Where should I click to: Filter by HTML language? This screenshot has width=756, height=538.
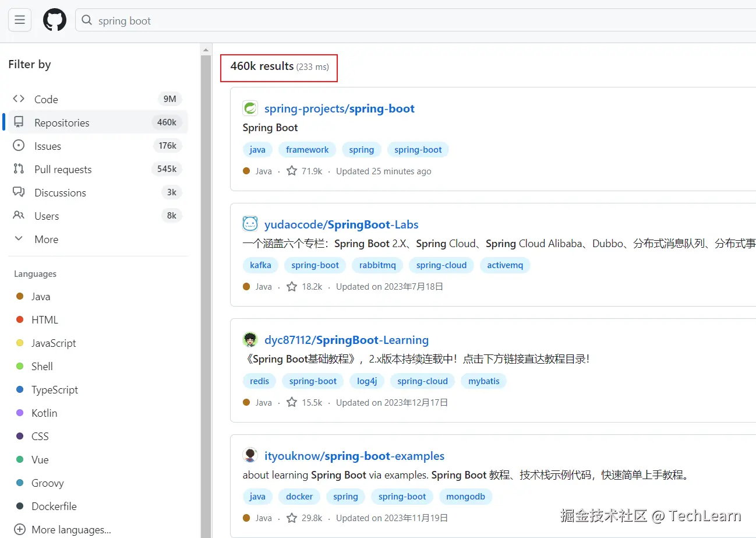click(x=45, y=320)
